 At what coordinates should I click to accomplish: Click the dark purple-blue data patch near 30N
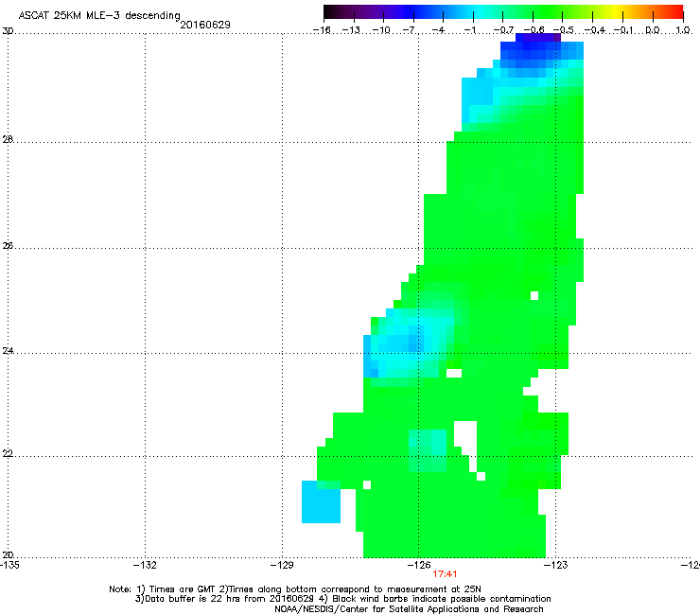[x=537, y=38]
